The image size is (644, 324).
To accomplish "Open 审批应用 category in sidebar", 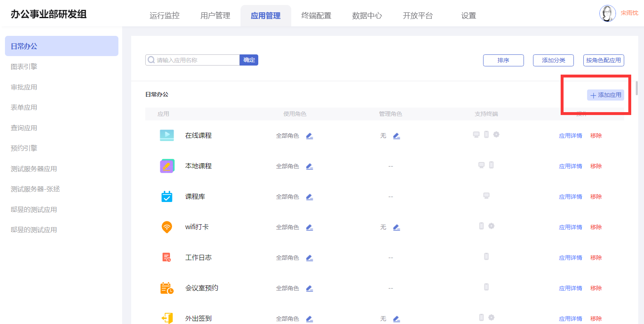I will tap(24, 87).
